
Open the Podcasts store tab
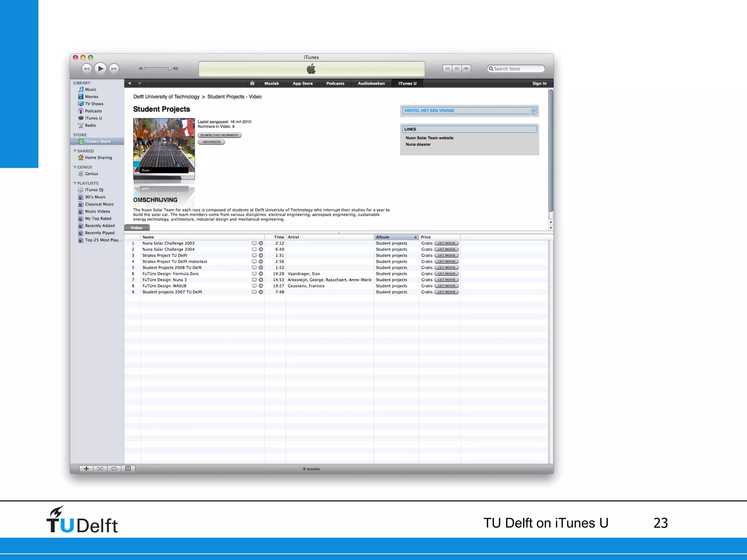click(335, 83)
